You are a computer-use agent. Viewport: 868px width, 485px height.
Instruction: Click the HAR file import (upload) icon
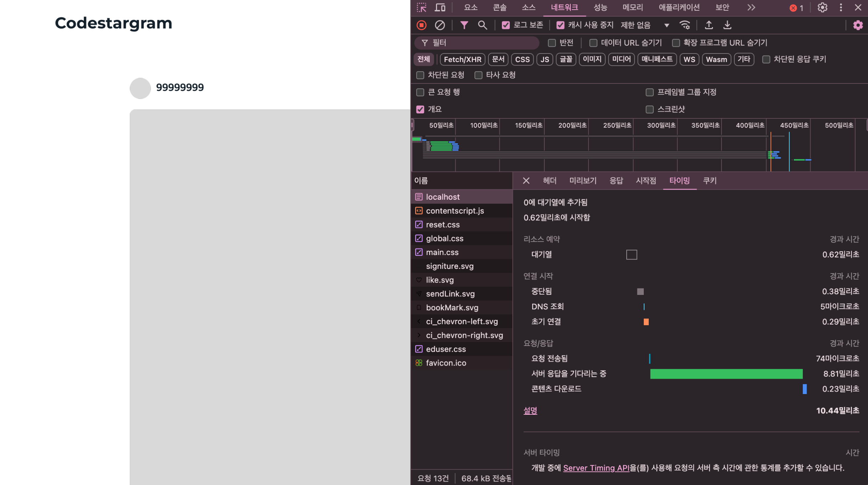709,25
